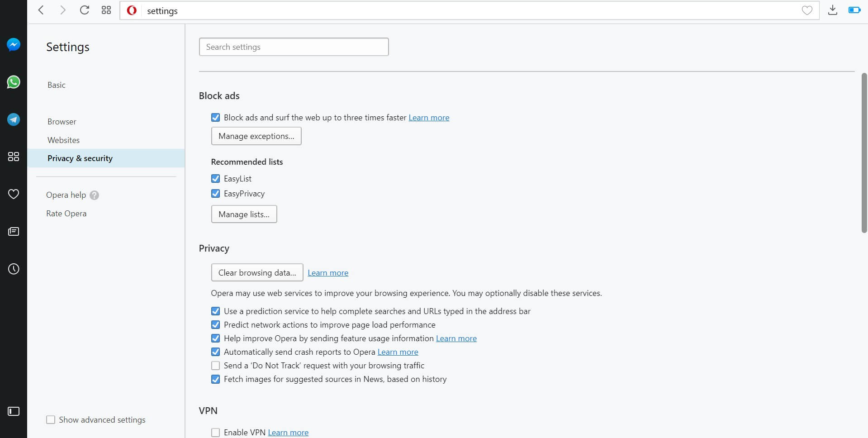Image resolution: width=868 pixels, height=438 pixels.
Task: Click the battery saver icon
Action: [x=854, y=10]
